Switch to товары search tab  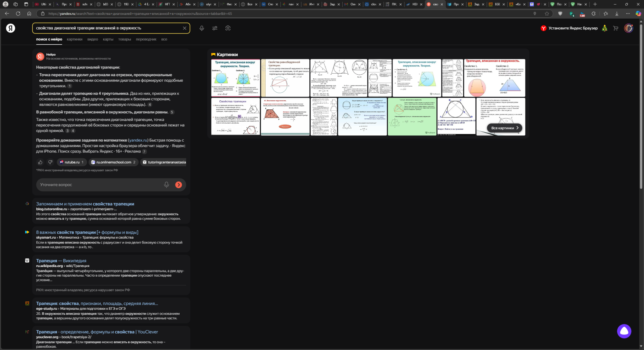(x=125, y=39)
